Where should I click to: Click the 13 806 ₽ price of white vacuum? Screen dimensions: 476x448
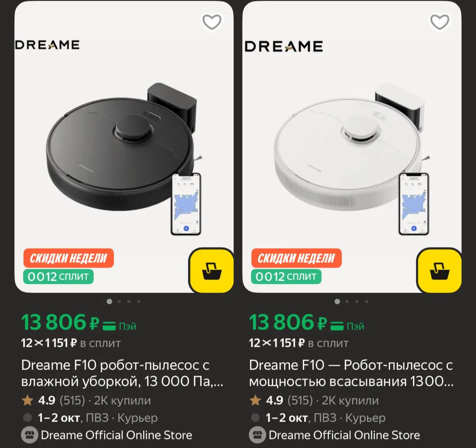click(x=288, y=322)
